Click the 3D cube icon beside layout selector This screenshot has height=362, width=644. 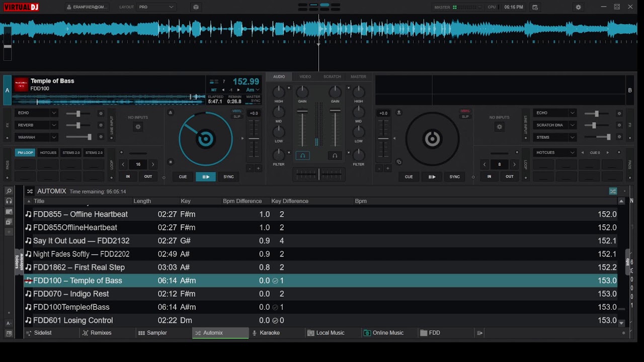click(196, 7)
